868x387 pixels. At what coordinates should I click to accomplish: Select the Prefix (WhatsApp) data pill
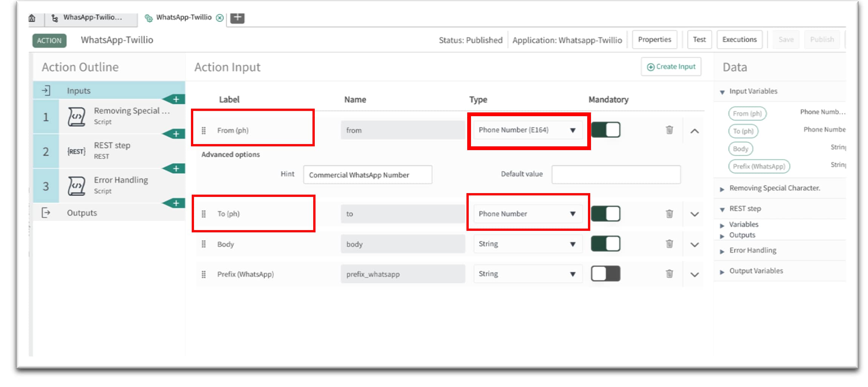[x=759, y=166]
